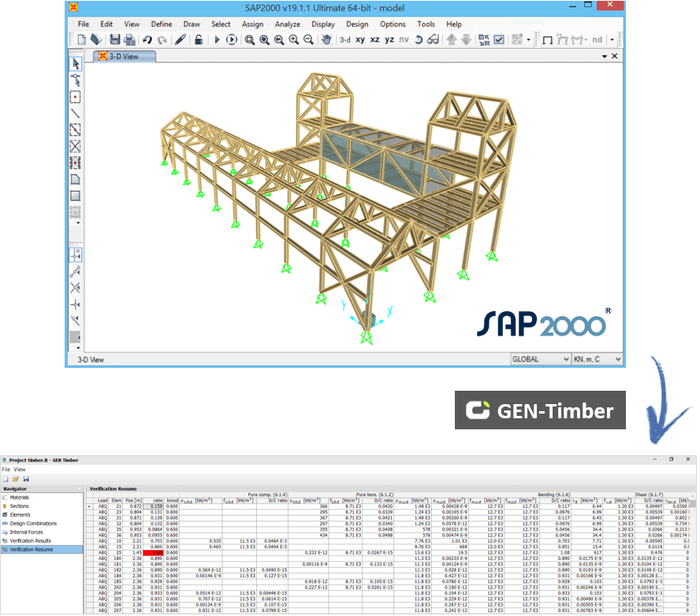Toggle Snap to Intersections tool
The width and height of the screenshot is (700, 616).
click(76, 288)
